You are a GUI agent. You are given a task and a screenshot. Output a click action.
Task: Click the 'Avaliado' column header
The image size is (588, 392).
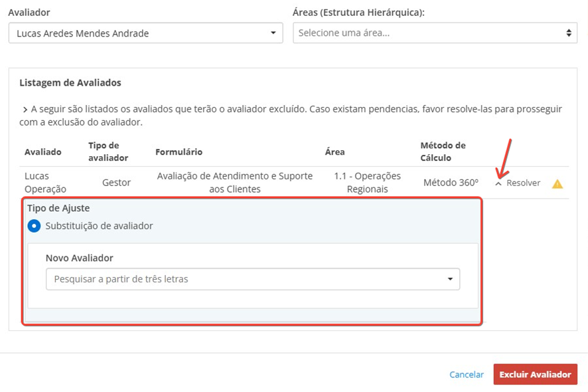click(43, 152)
